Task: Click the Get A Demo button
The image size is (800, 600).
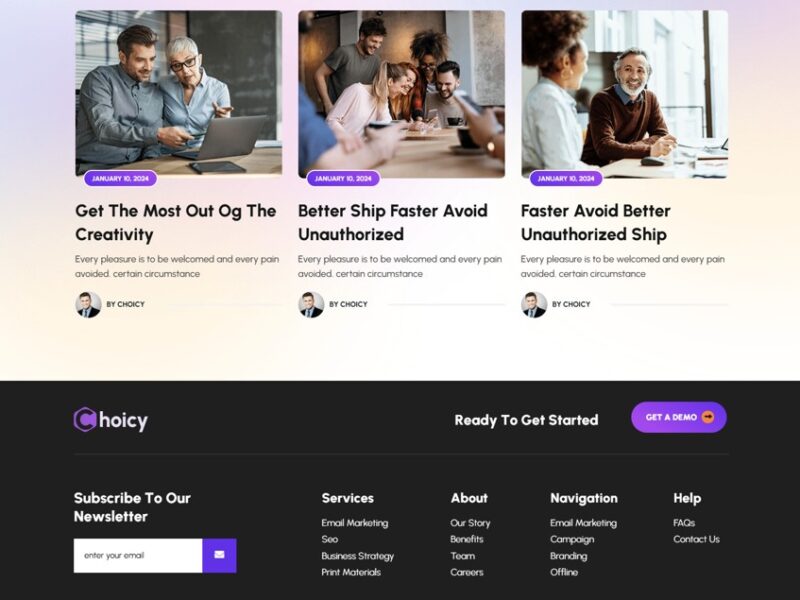Action: 679,417
